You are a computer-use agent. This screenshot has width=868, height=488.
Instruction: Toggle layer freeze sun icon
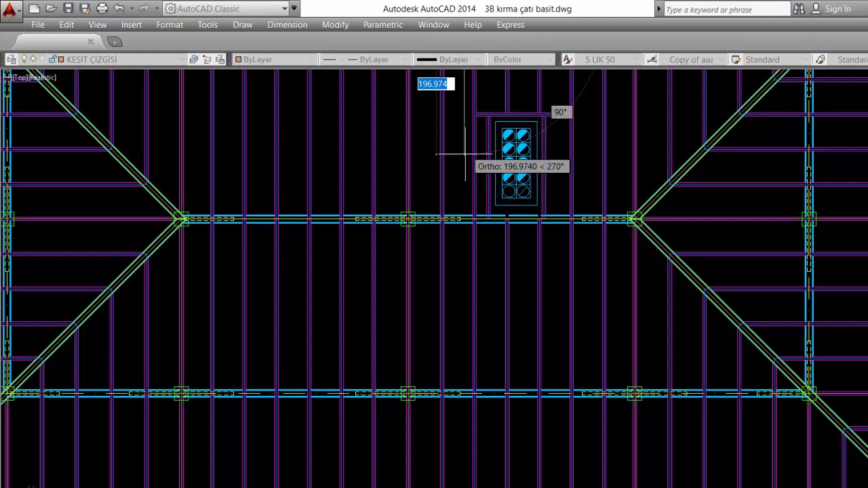(33, 60)
